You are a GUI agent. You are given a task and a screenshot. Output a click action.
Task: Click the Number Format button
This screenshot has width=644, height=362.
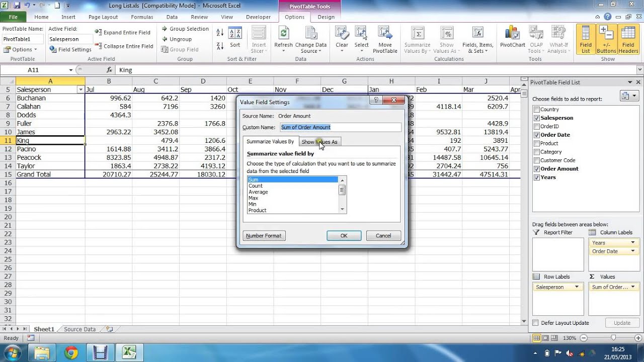pyautogui.click(x=264, y=236)
